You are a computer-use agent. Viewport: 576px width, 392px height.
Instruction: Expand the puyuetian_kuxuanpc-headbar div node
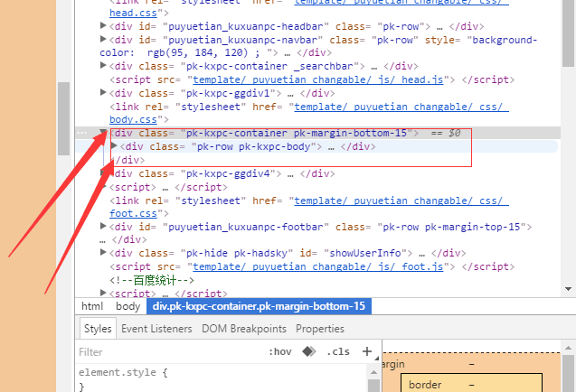103,25
